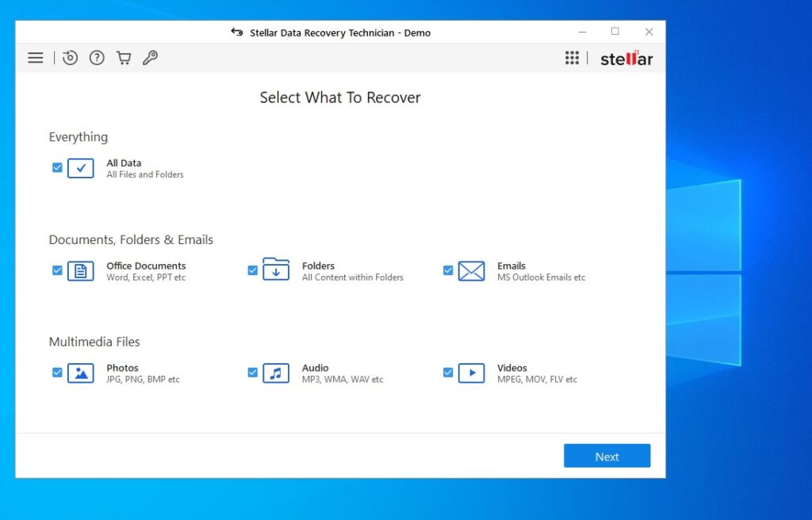The image size is (812, 520).
Task: Click the "Everything" section heading
Action: pyautogui.click(x=79, y=137)
